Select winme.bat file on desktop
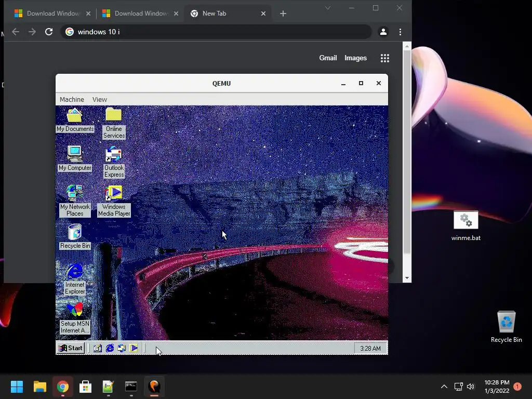Image resolution: width=532 pixels, height=399 pixels. coord(466,226)
